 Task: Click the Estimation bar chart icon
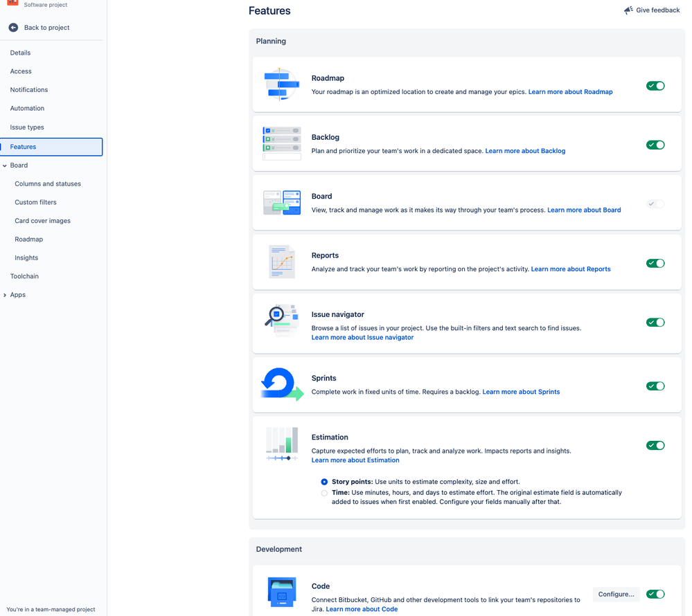pyautogui.click(x=282, y=444)
